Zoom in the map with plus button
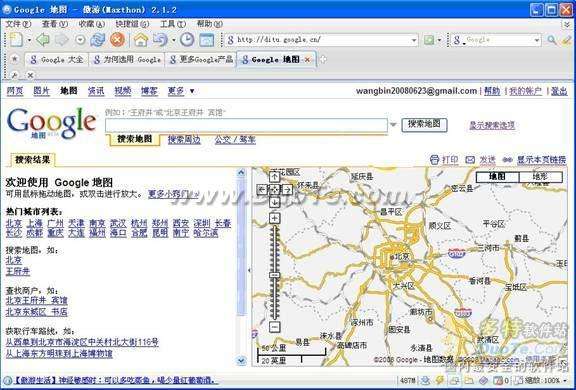The width and height of the screenshot is (576, 390). pos(275,218)
